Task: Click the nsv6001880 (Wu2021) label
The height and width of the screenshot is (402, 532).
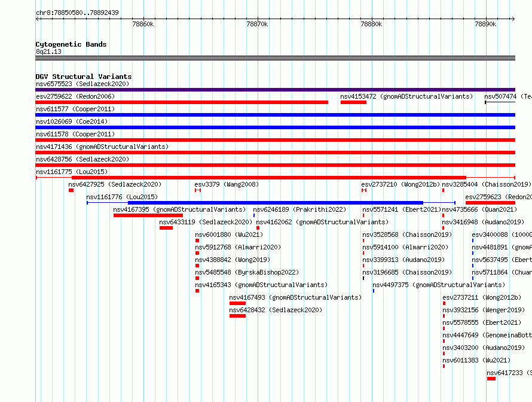Action: [x=229, y=234]
